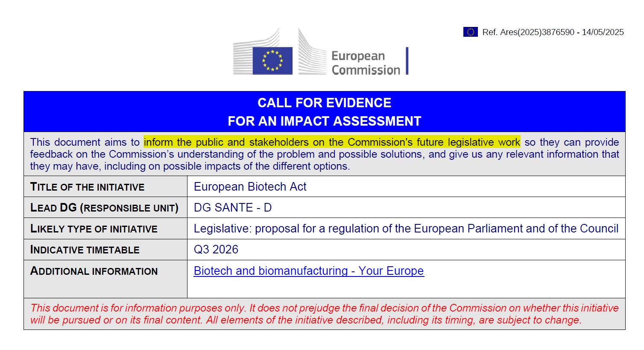Click the "Indicative timetable" label
The image size is (644, 350).
(85, 250)
